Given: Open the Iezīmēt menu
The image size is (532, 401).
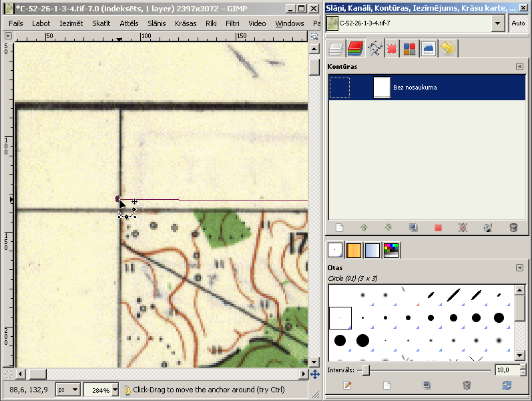Looking at the screenshot, I should point(71,23).
